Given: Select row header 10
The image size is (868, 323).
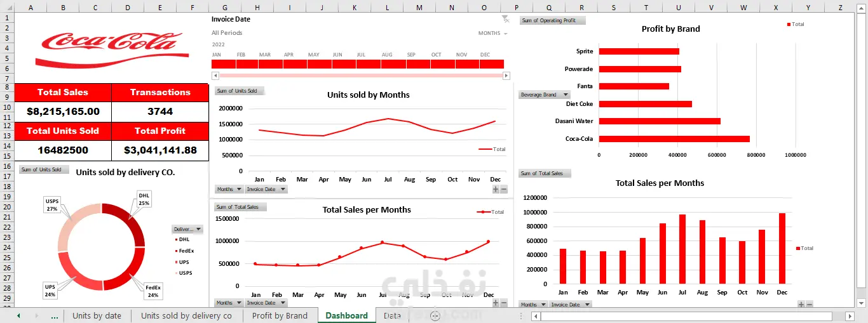Looking at the screenshot, I should click(7, 107).
